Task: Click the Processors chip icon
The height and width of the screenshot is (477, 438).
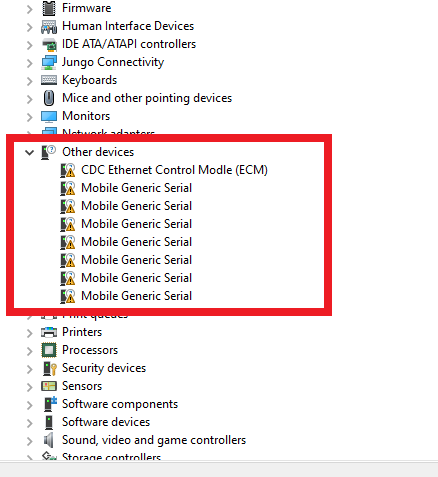Action: point(49,350)
